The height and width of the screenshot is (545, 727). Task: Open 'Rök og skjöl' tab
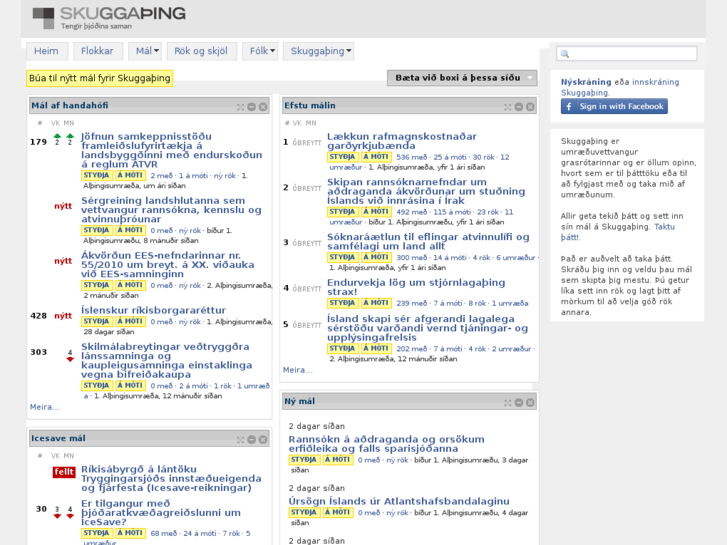coord(201,51)
